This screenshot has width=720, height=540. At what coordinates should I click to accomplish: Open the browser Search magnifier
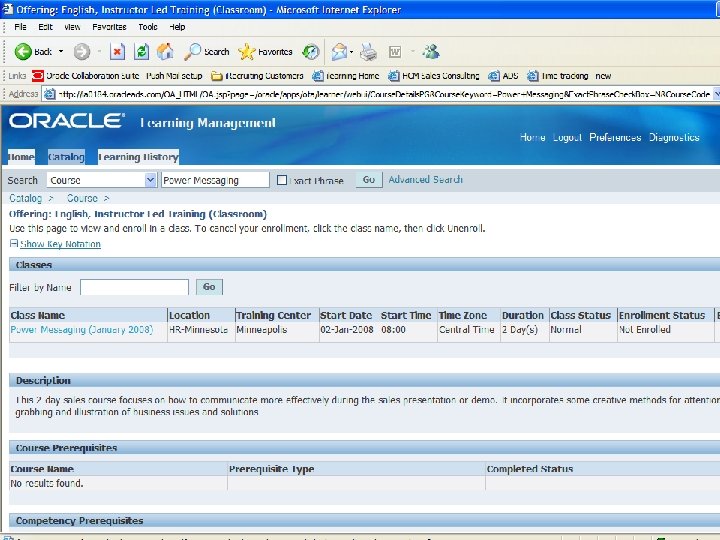tap(207, 51)
